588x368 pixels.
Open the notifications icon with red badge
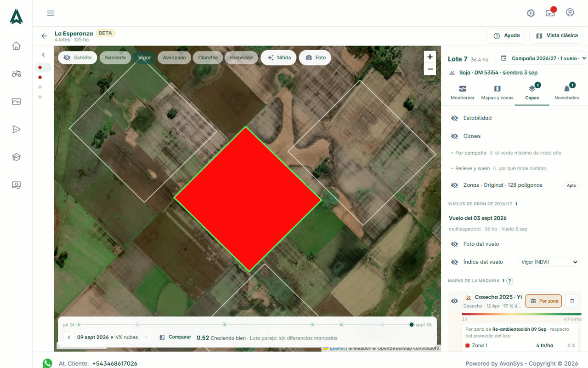550,12
